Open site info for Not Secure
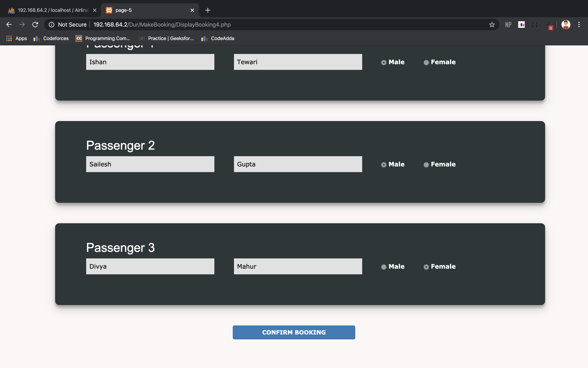The height and width of the screenshot is (368, 588). click(68, 25)
